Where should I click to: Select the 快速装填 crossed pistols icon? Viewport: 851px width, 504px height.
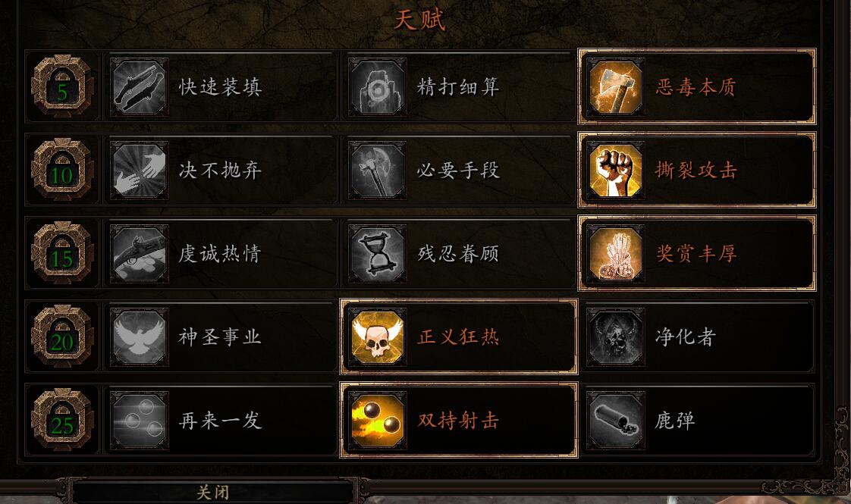139,86
